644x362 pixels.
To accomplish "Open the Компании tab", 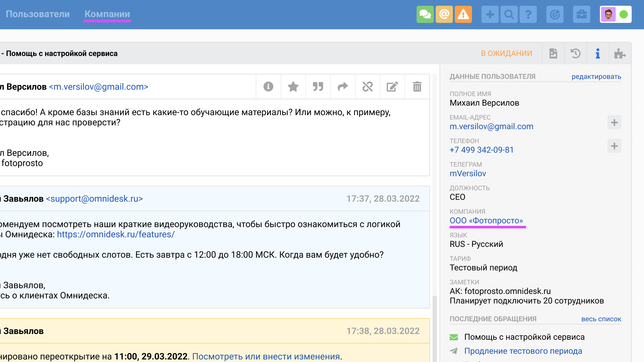I will coord(107,14).
